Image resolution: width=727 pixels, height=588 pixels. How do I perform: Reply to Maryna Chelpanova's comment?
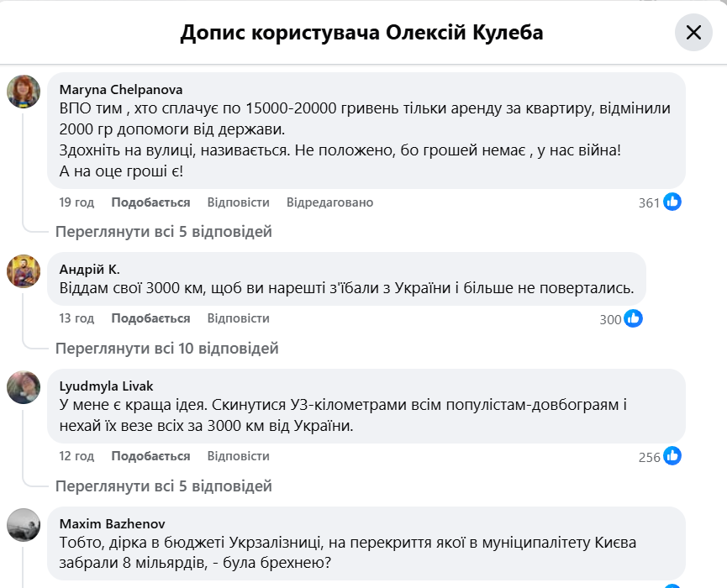(238, 202)
